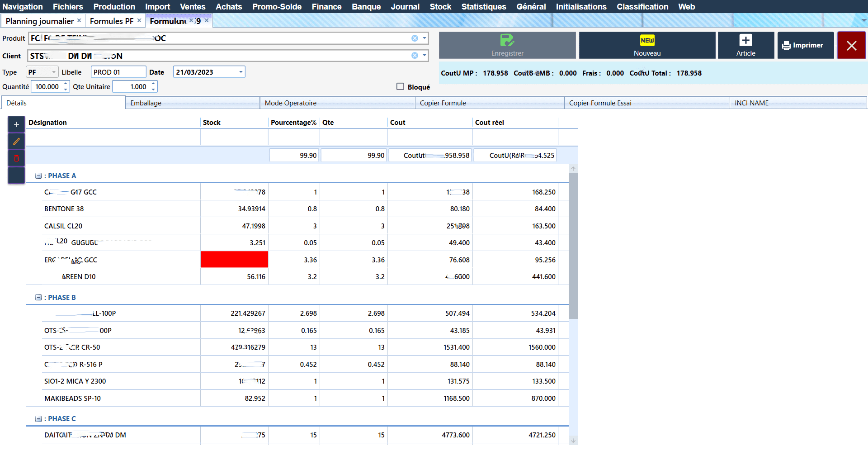868x451 pixels.
Task: Click the Nouveau NEW icon button
Action: [x=647, y=45]
